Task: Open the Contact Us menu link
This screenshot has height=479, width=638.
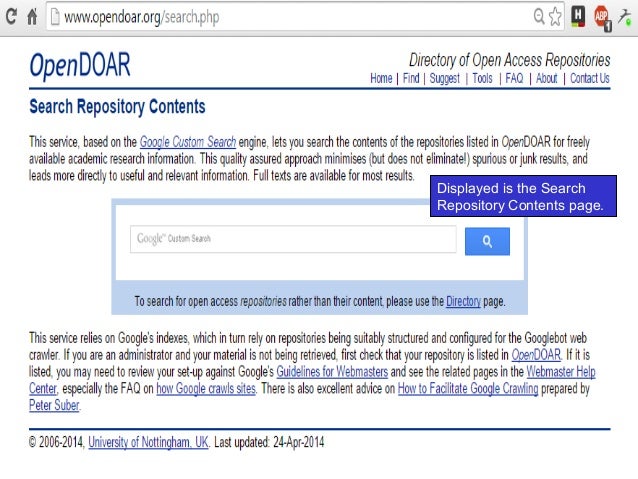Action: click(590, 78)
